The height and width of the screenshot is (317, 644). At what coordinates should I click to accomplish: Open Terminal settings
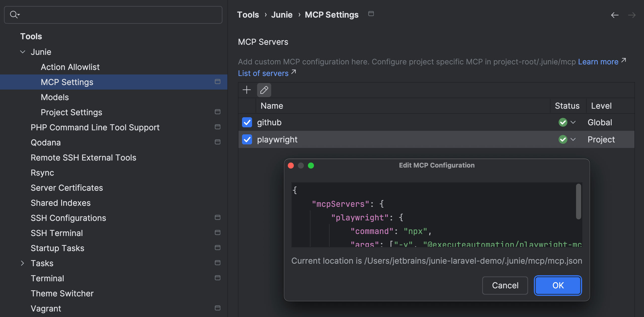(x=47, y=278)
